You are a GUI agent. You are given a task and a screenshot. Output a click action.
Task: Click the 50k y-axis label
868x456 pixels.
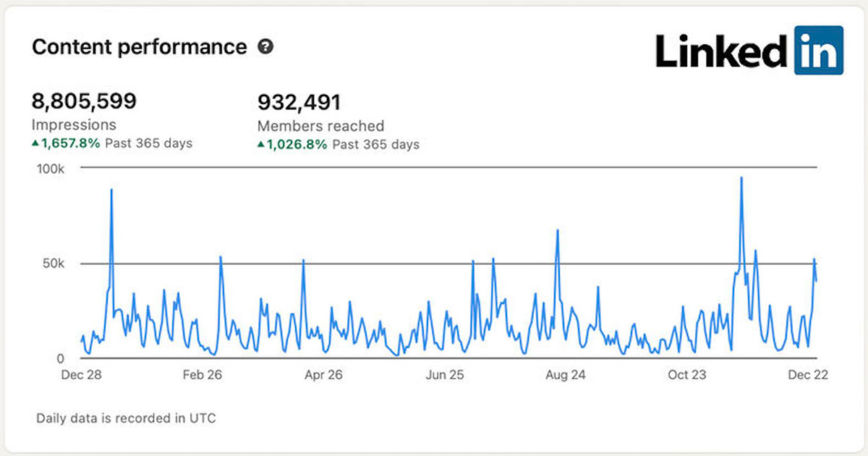53,263
